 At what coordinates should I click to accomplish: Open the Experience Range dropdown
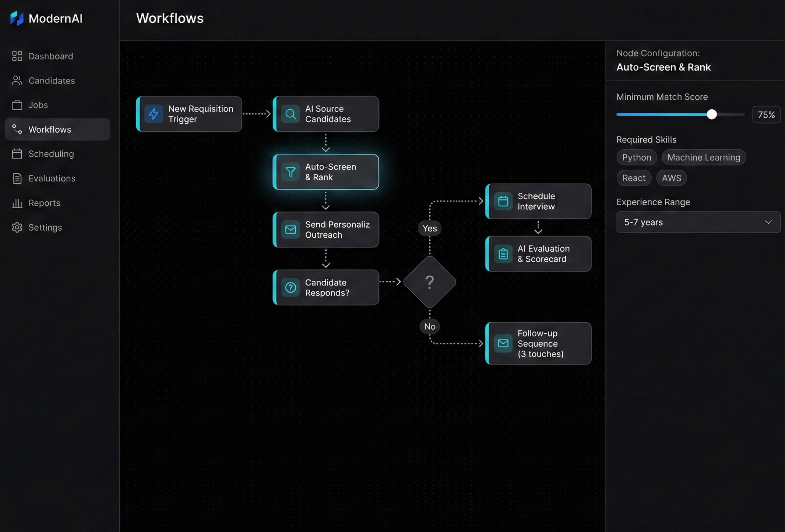(698, 222)
